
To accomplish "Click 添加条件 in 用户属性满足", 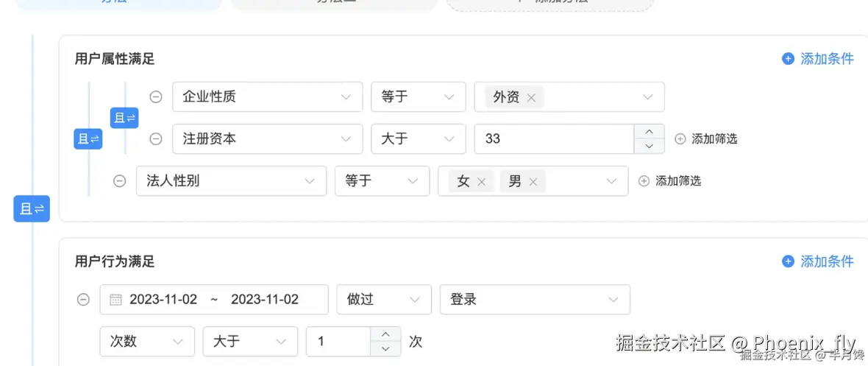I will click(x=818, y=59).
